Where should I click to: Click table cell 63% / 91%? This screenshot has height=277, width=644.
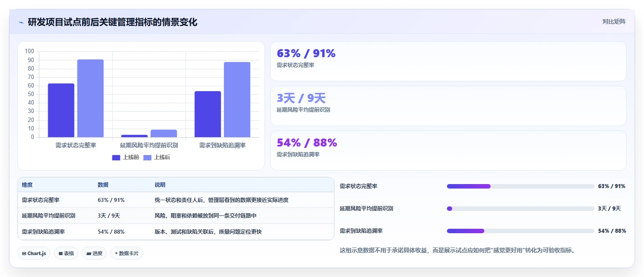pos(111,200)
